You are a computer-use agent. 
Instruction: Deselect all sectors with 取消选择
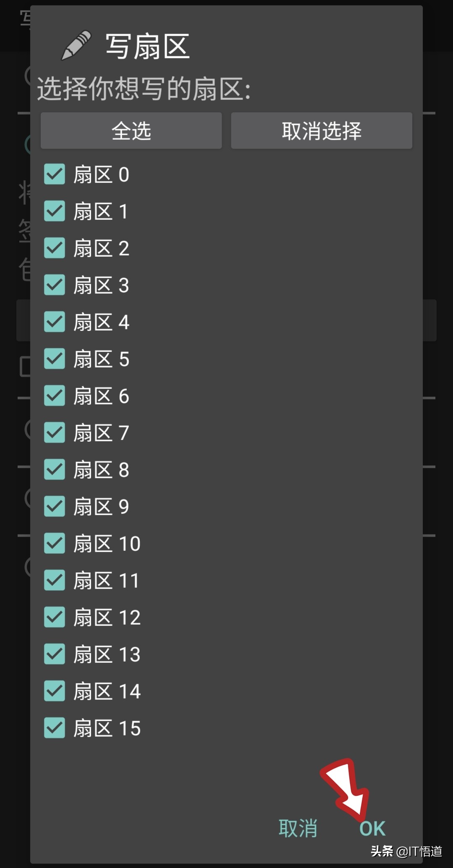(322, 130)
